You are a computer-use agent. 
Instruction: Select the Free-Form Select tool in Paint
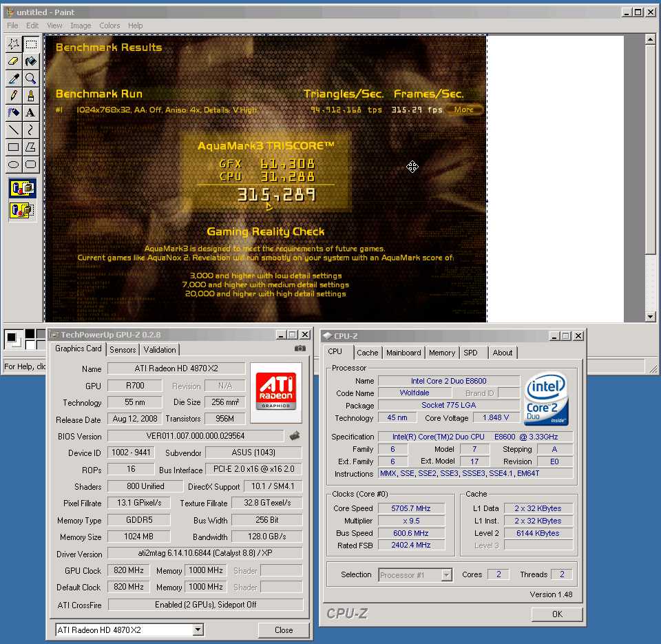14,44
